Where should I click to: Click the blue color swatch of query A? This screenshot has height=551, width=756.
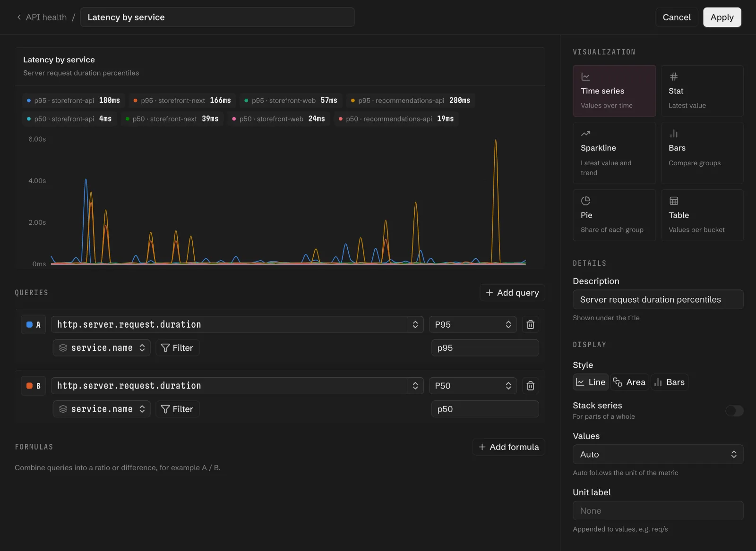click(29, 324)
